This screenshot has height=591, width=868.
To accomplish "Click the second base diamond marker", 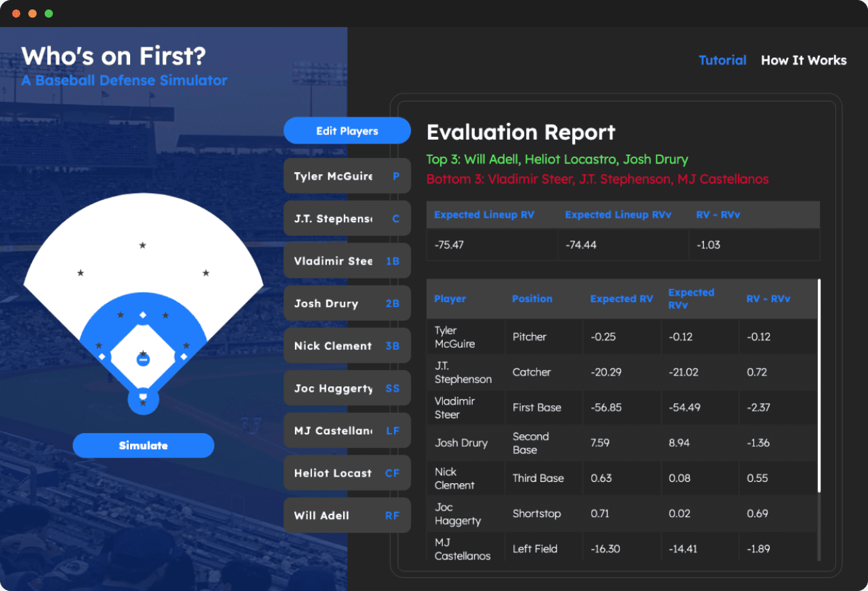I will (143, 315).
